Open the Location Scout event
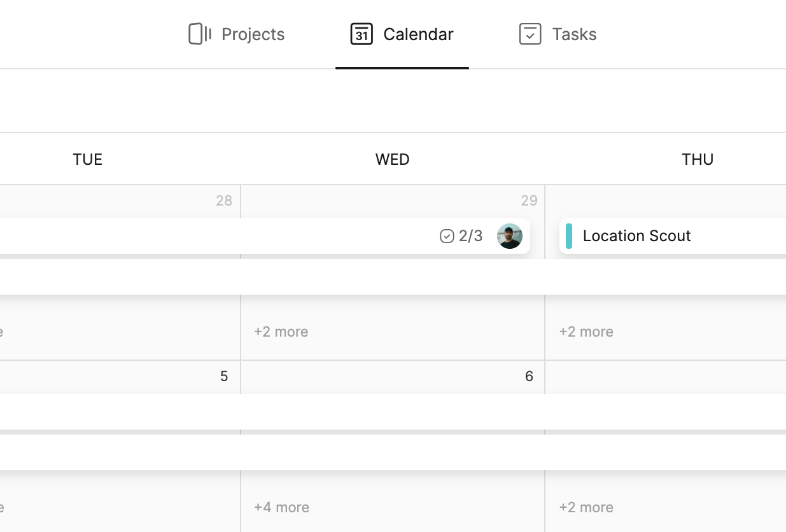This screenshot has height=532, width=786. coord(636,236)
